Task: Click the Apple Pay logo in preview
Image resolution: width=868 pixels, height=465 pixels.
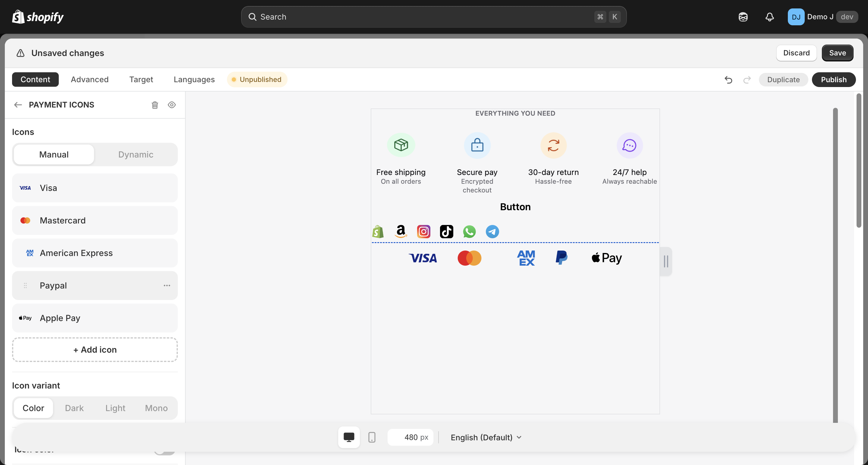Action: coord(607,258)
